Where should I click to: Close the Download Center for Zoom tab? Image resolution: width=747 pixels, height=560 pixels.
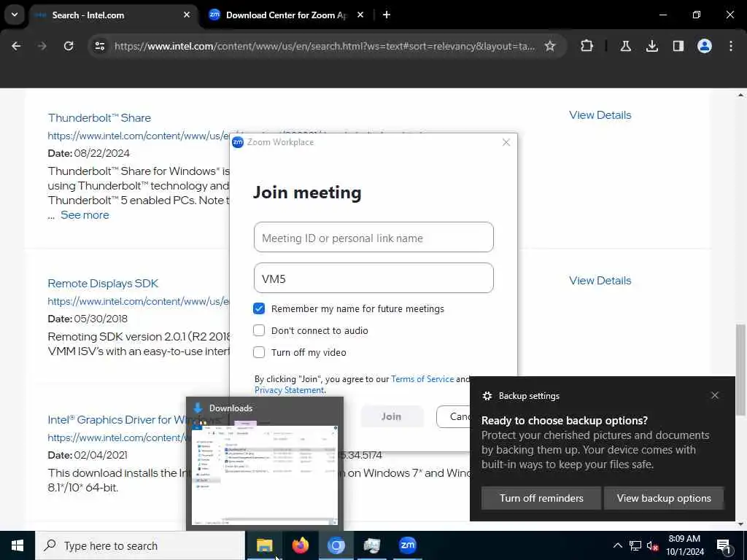(360, 15)
